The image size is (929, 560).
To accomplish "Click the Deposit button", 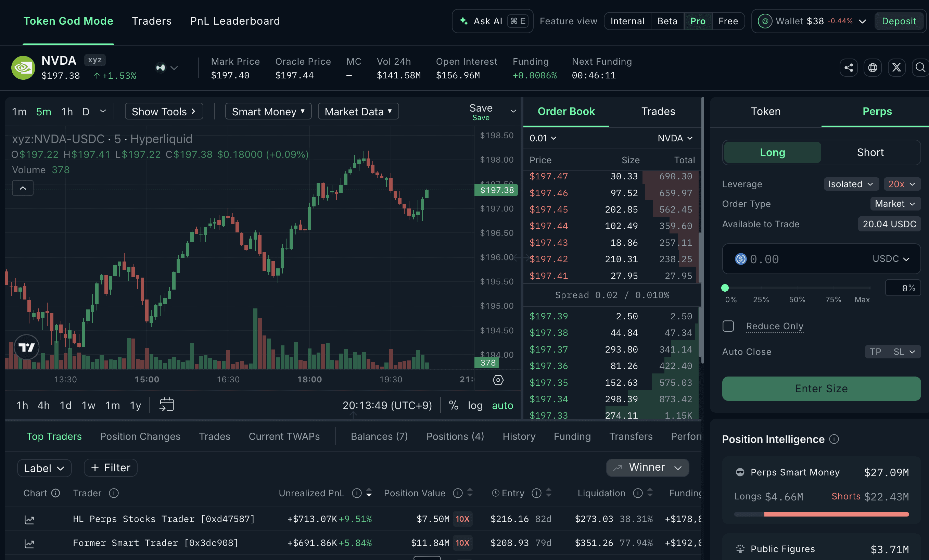I will click(899, 21).
